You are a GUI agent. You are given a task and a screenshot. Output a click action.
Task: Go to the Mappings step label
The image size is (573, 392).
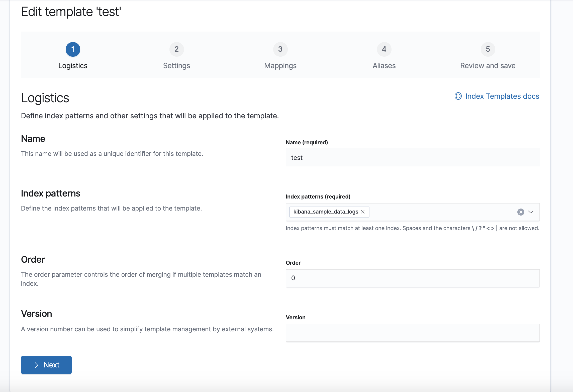coord(280,66)
